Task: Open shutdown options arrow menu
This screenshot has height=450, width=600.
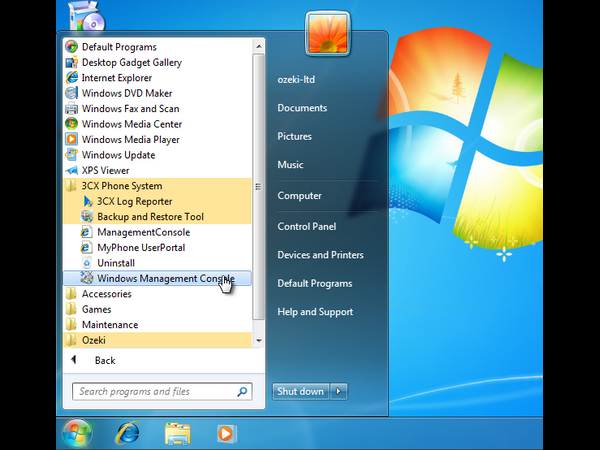Action: coord(340,391)
